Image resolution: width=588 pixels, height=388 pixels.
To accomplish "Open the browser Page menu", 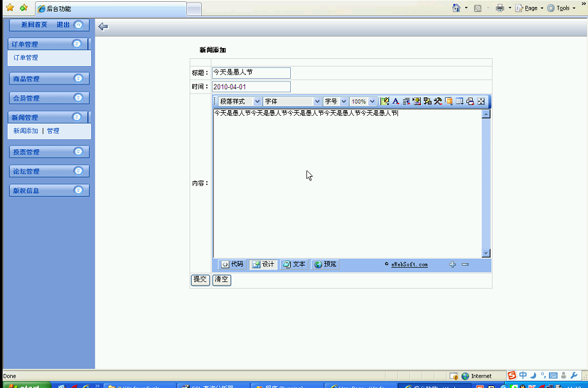I will coord(529,8).
